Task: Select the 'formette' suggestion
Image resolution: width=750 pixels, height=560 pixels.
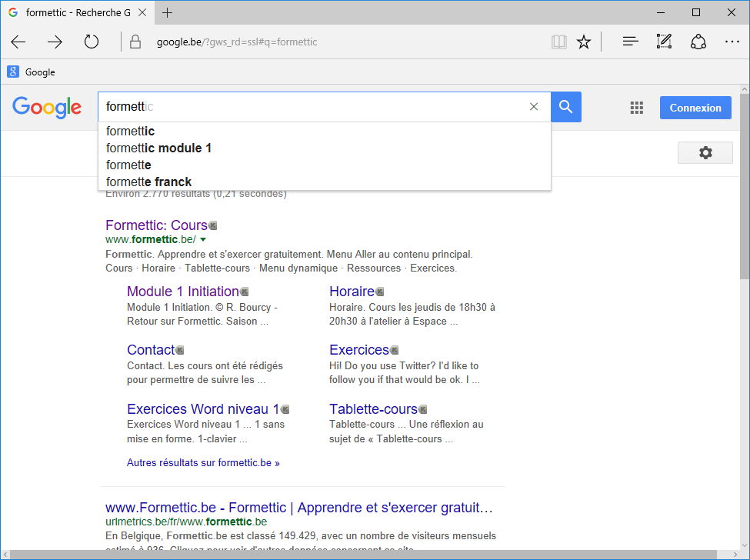Action: point(325,165)
